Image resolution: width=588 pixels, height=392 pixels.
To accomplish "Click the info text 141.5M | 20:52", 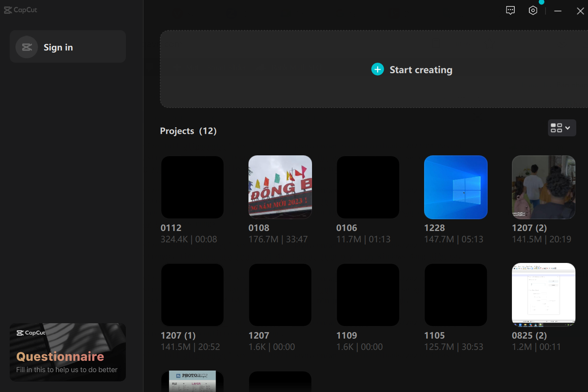I will (x=190, y=347).
